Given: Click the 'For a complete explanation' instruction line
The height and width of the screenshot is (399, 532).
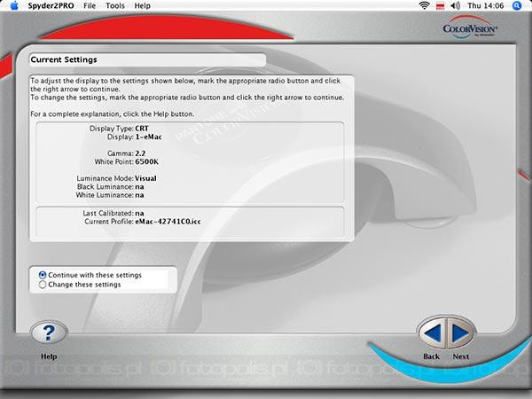Looking at the screenshot, I should click(113, 114).
